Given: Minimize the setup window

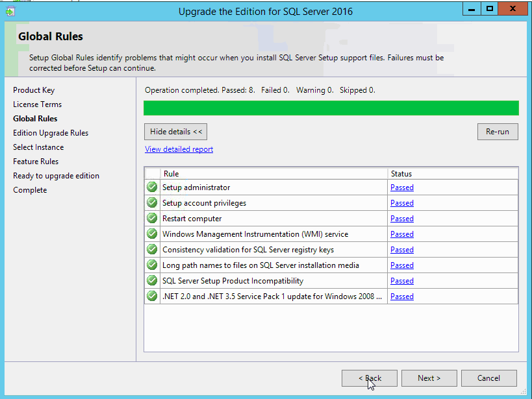Looking at the screenshot, I should [472, 9].
